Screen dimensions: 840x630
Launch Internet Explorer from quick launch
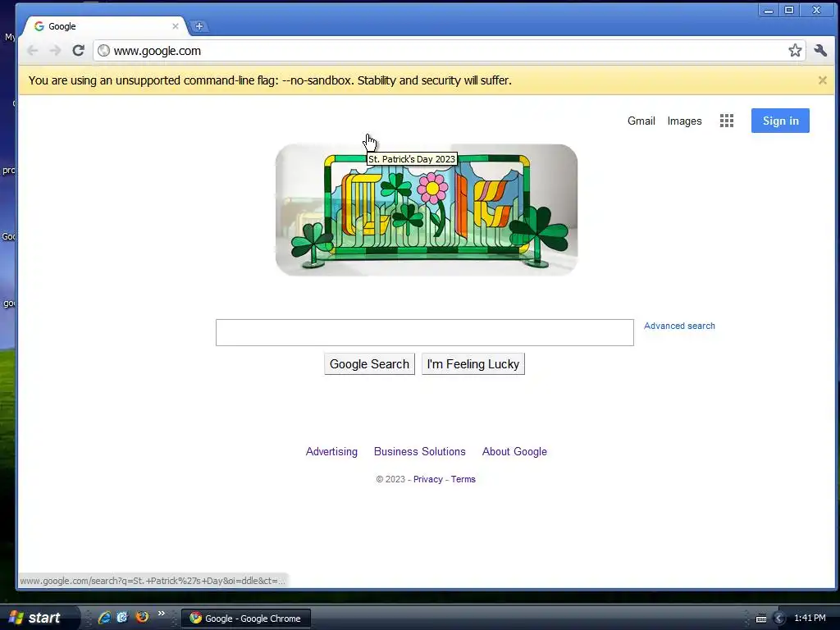104,618
